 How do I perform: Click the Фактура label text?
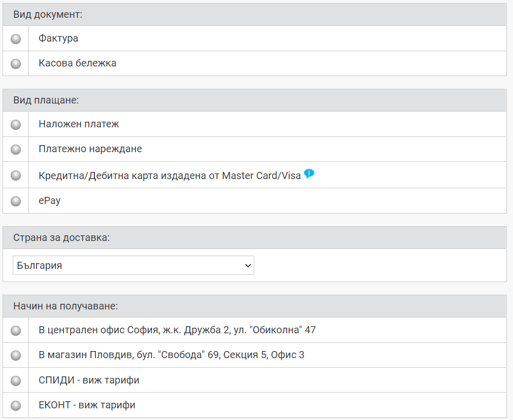point(58,38)
